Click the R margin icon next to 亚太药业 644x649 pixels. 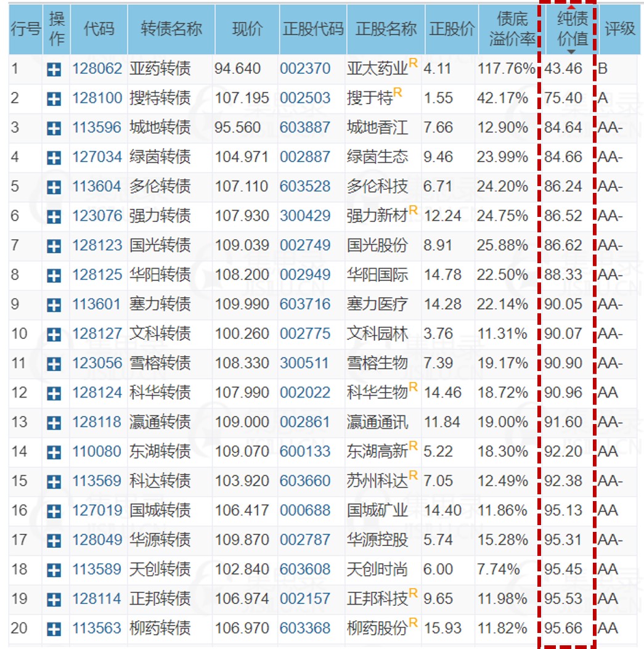pyautogui.click(x=413, y=63)
